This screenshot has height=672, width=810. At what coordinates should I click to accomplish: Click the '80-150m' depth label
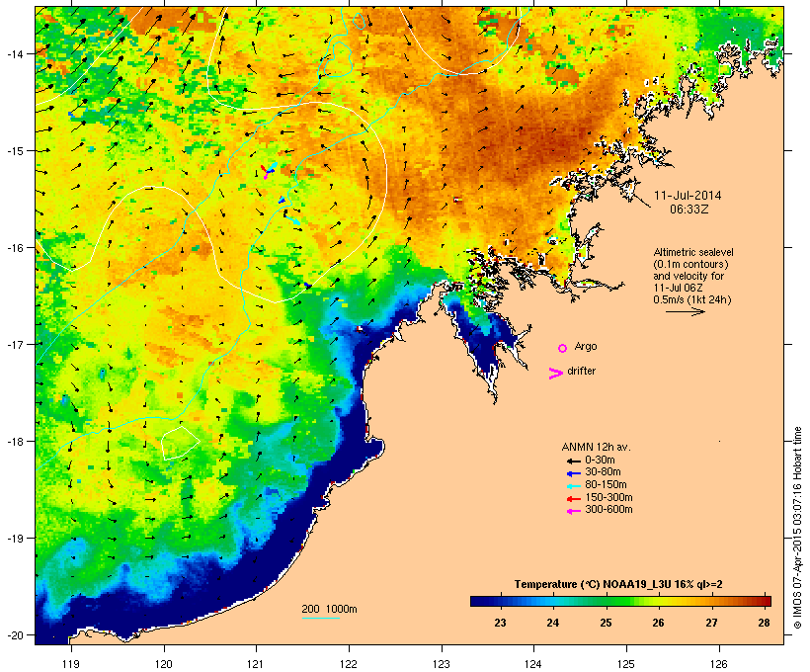pyautogui.click(x=606, y=485)
